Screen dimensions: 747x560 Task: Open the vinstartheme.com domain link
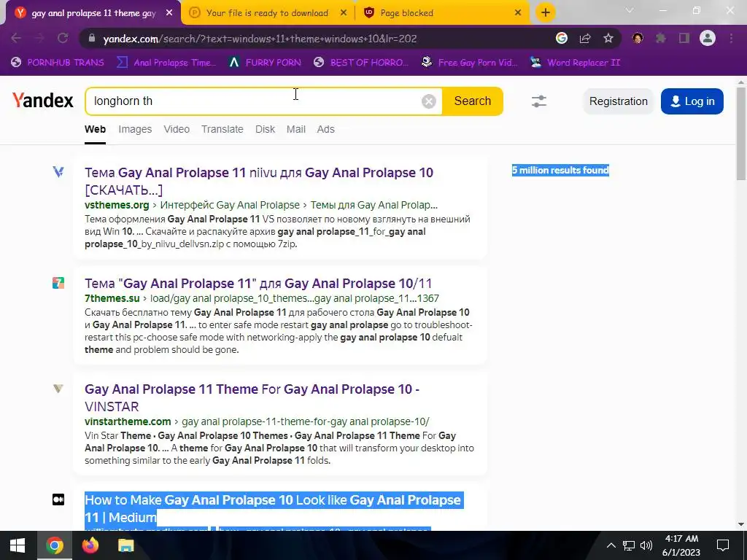(128, 422)
